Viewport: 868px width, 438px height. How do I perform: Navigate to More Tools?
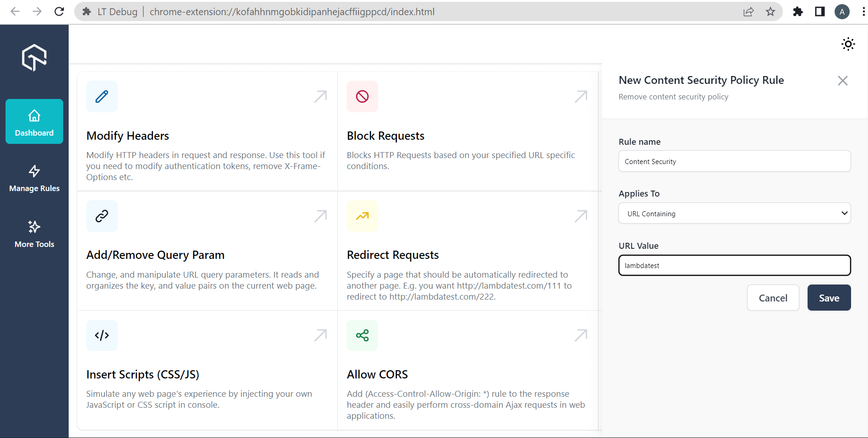34,235
